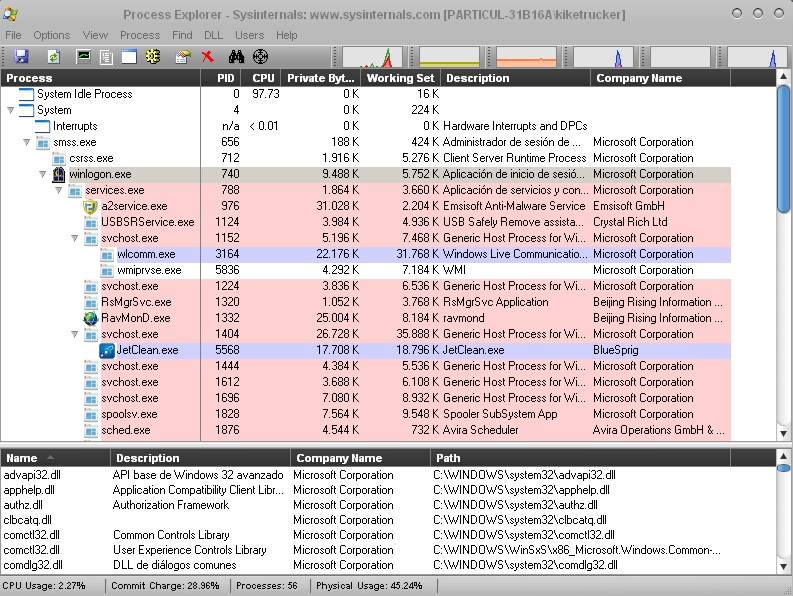Select the RavMonD.exe process row
793x596 pixels.
click(x=366, y=318)
